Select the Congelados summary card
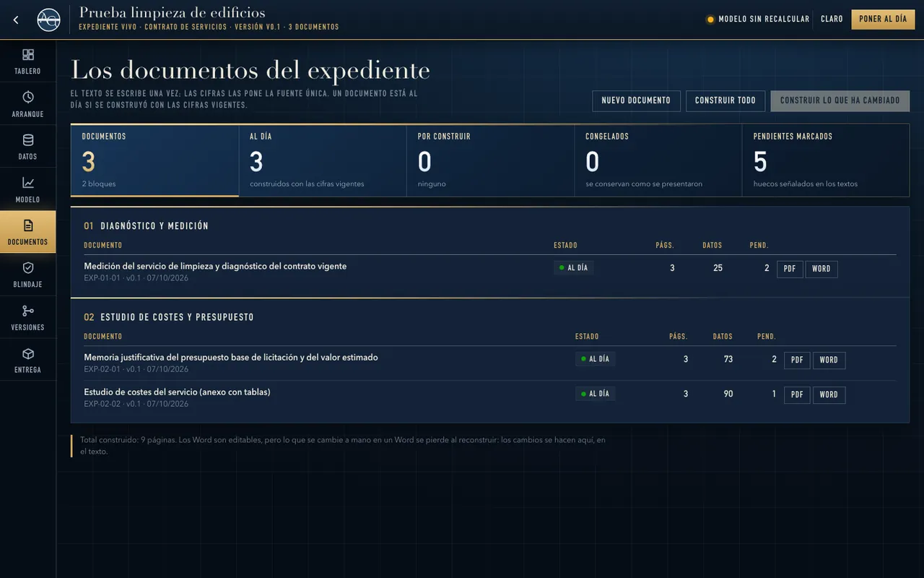 658,160
